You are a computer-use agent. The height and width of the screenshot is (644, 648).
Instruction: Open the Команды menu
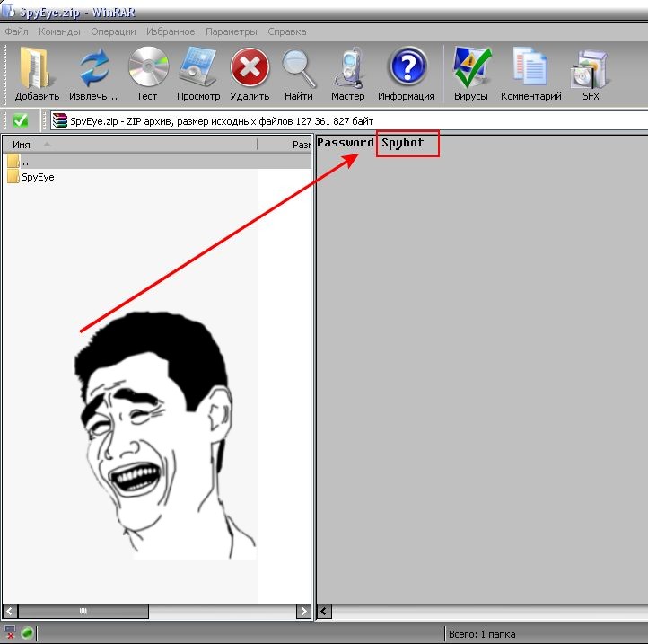pos(59,31)
